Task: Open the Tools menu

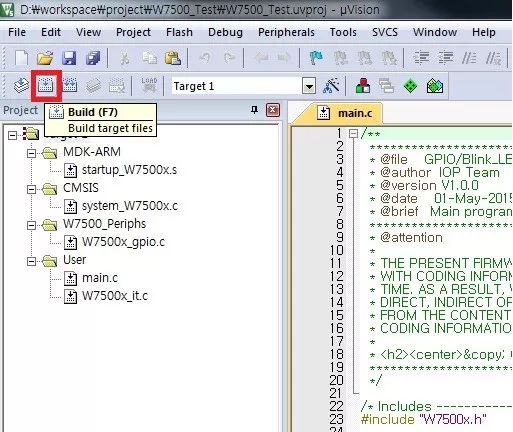Action: [x=343, y=32]
